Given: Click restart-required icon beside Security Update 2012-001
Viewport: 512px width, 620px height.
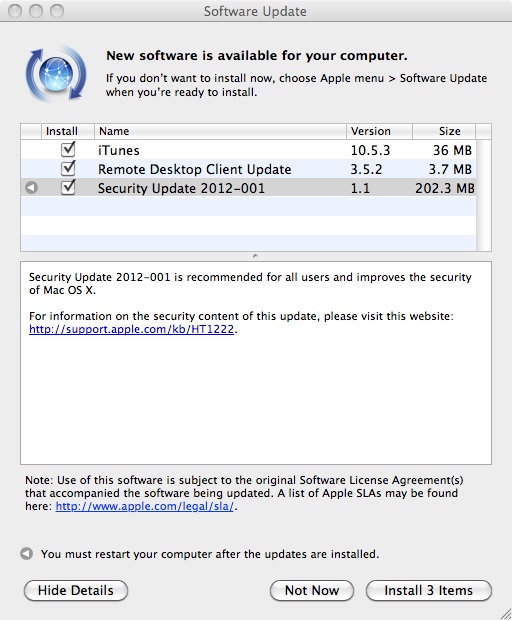Looking at the screenshot, I should pyautogui.click(x=31, y=187).
